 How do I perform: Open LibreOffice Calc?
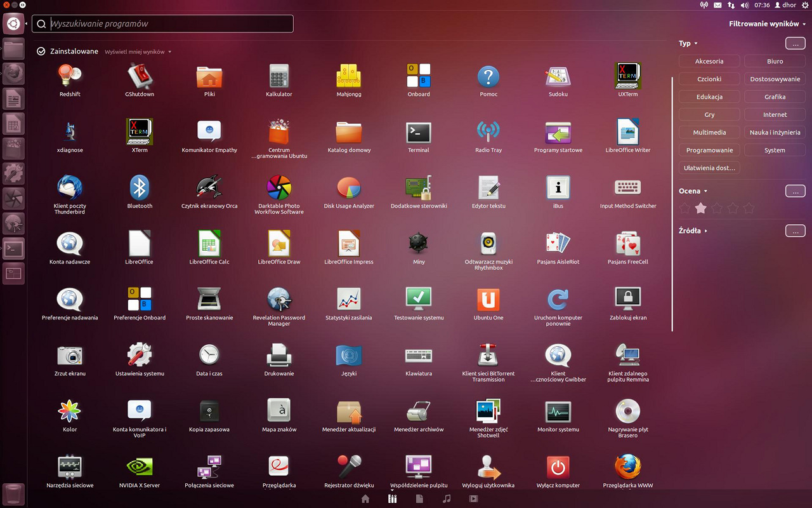pos(209,248)
